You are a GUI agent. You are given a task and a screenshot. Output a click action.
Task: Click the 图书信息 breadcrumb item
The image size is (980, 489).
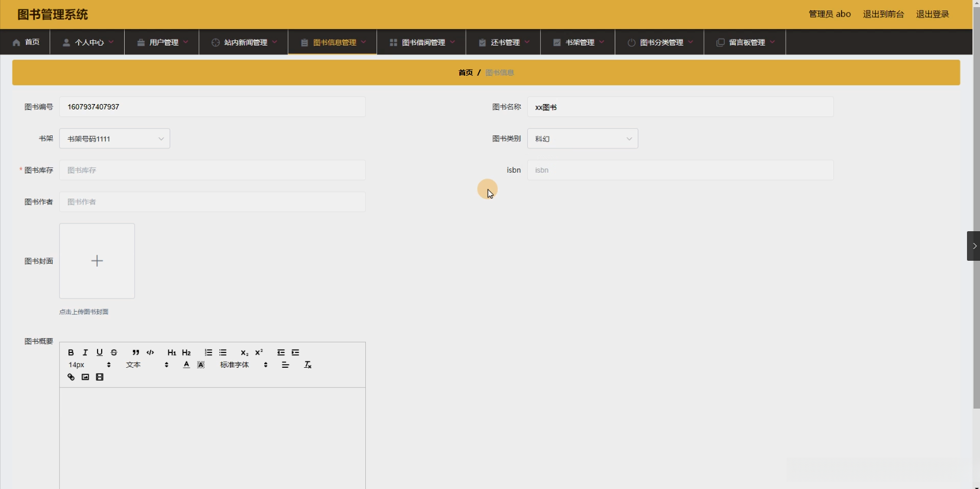pos(499,73)
